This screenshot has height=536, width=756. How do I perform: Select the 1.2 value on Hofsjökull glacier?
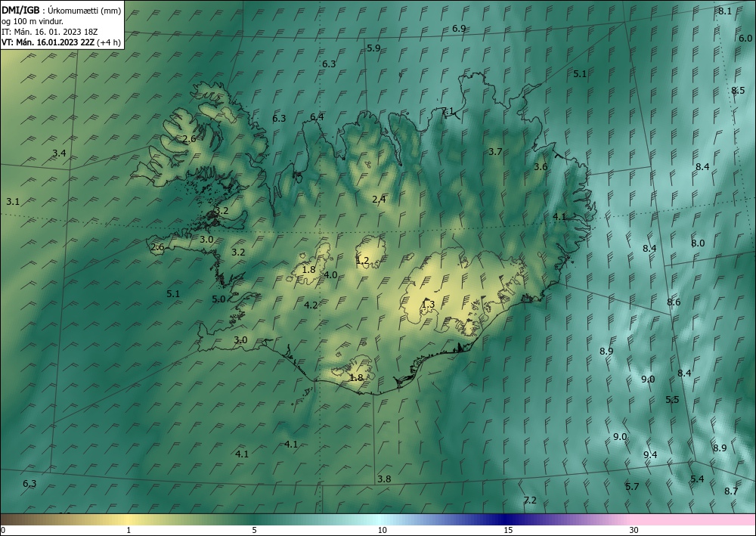362,261
